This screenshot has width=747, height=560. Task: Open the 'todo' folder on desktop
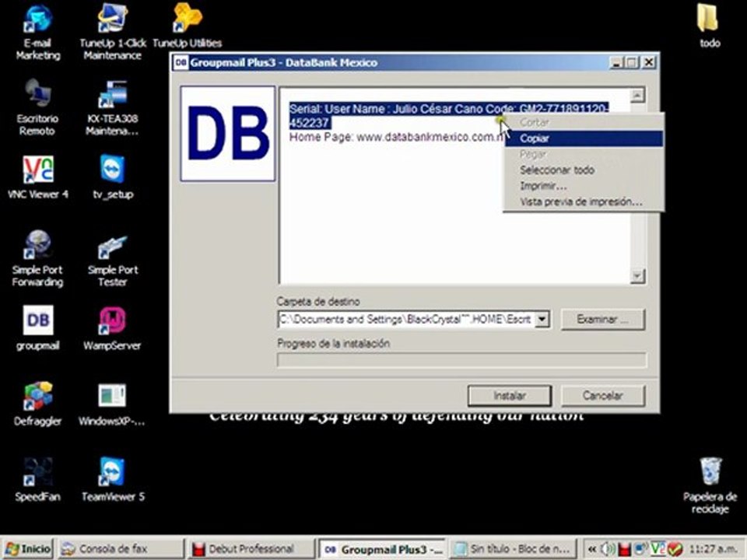click(x=710, y=26)
